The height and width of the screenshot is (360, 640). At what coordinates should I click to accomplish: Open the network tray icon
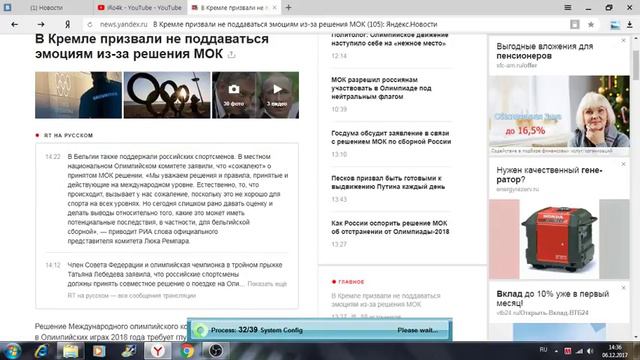[x=579, y=351]
